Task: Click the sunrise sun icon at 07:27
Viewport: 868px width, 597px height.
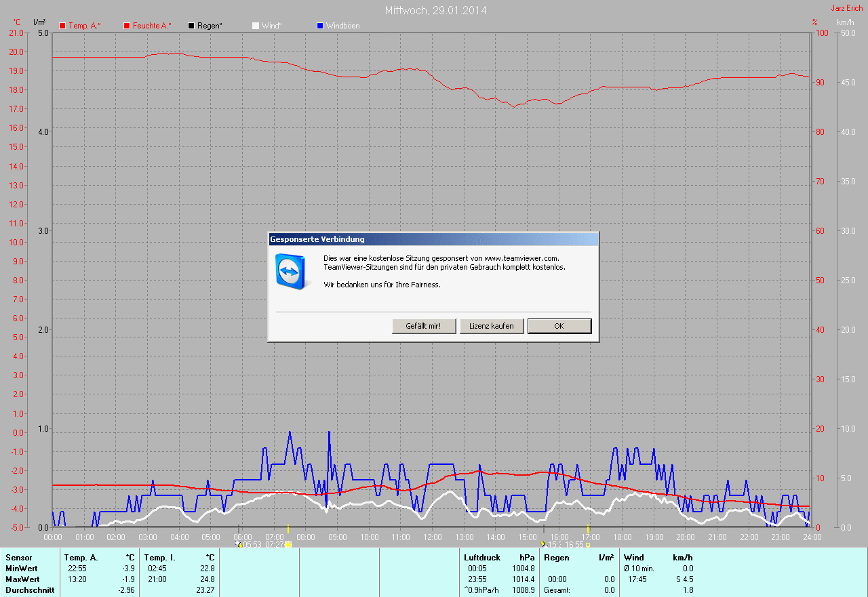Action: click(x=288, y=544)
